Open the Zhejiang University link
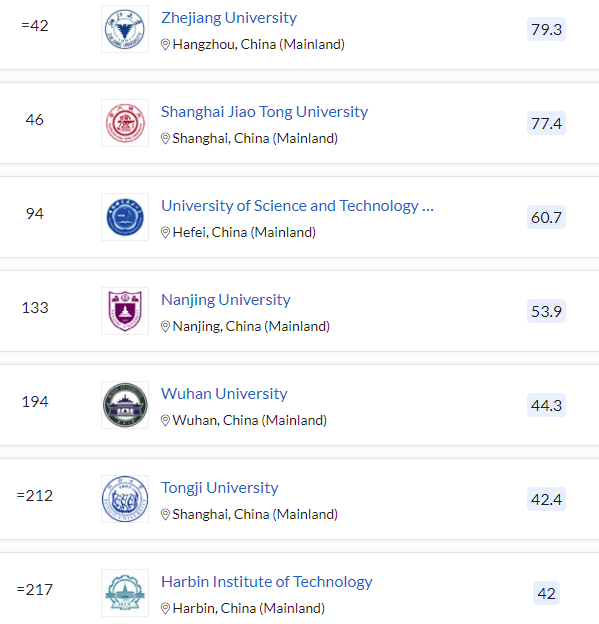The width and height of the screenshot is (599, 624). (x=229, y=18)
